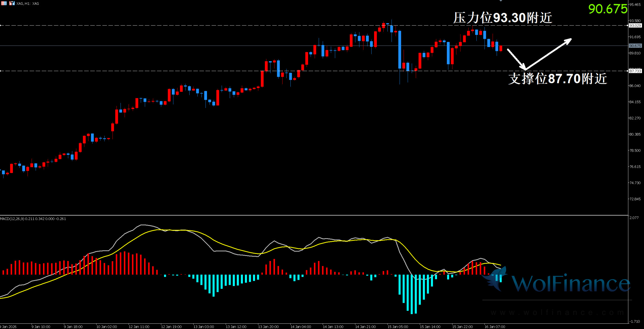Viewport: 644px width, 329px height.
Task: Select the 支撑位87.70附近 text label
Action: pos(557,79)
